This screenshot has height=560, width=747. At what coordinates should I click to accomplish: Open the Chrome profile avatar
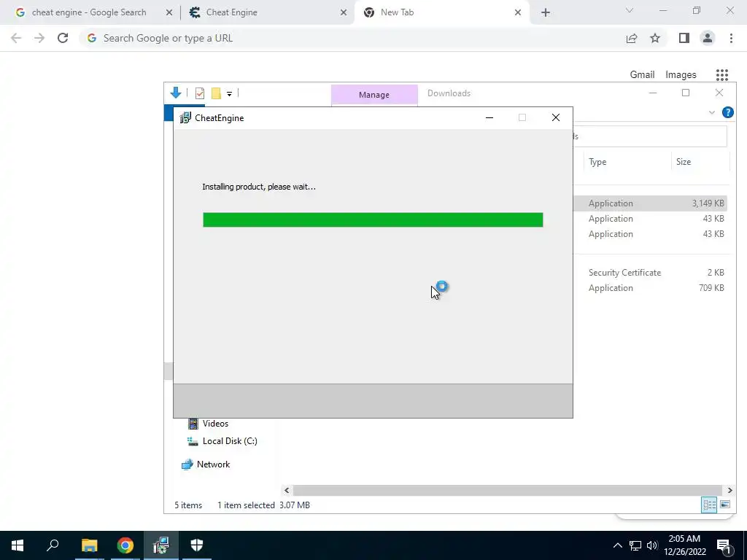708,38
